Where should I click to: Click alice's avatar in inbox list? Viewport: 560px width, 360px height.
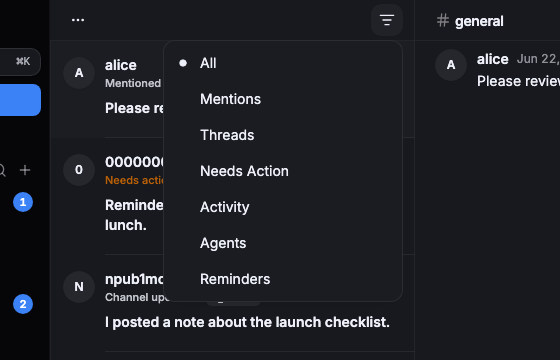pos(79,73)
